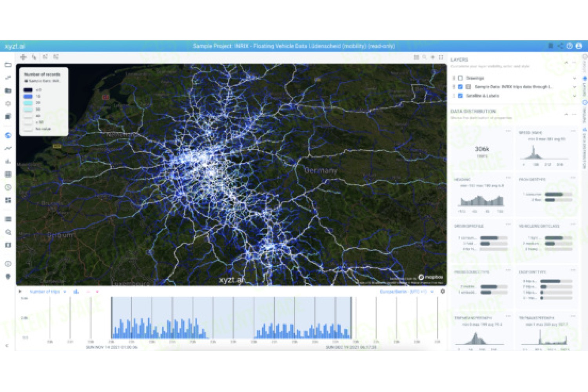Open the Europe/Berlin timezone dropdown
The width and height of the screenshot is (588, 392).
407,292
